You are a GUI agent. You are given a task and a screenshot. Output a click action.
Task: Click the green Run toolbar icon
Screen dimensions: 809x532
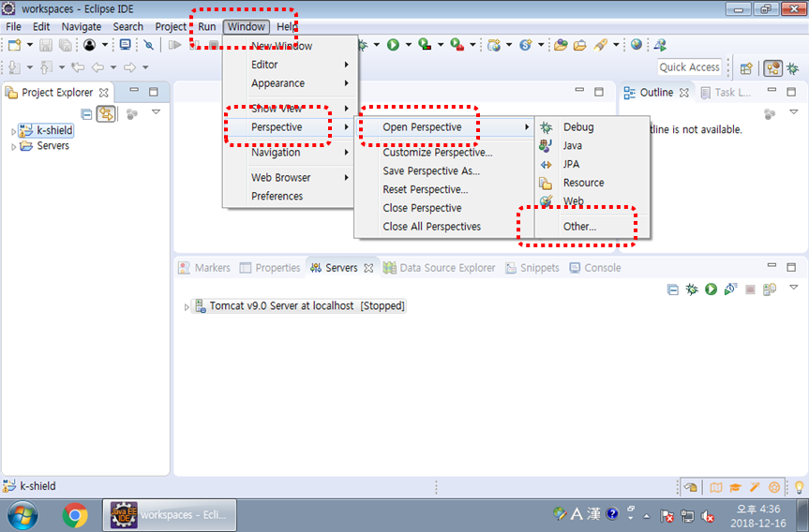click(393, 45)
